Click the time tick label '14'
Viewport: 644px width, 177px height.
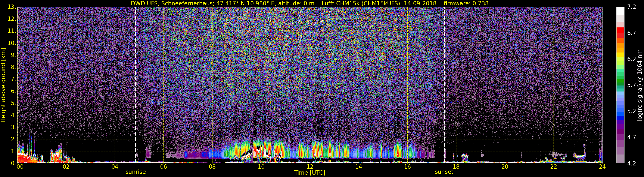pyautogui.click(x=358, y=167)
